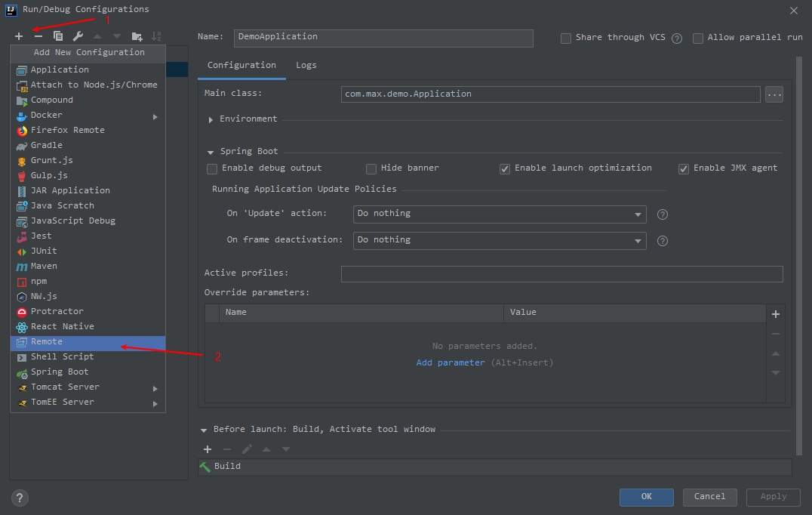
Task: Click the Name column header
Action: point(361,313)
